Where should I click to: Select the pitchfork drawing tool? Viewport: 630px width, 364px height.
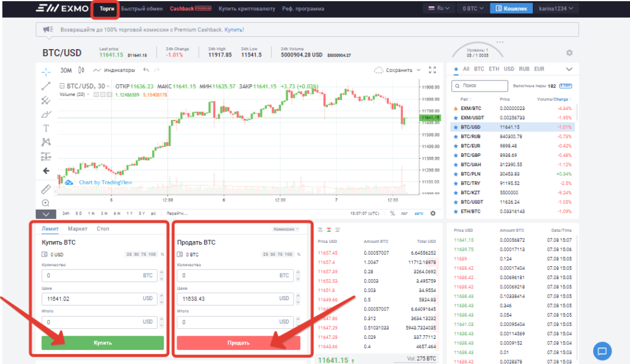[x=46, y=100]
